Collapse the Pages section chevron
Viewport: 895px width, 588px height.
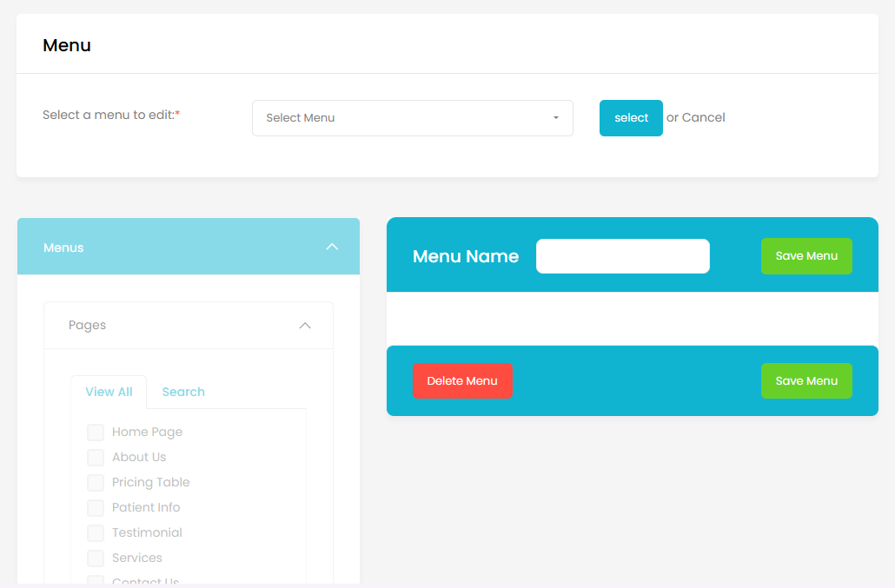tap(305, 326)
